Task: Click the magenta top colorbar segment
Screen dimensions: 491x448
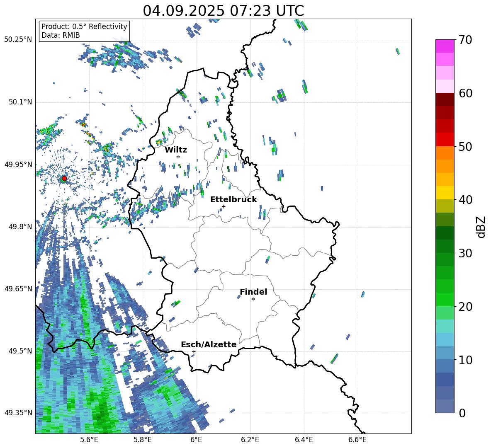Action: coord(445,46)
